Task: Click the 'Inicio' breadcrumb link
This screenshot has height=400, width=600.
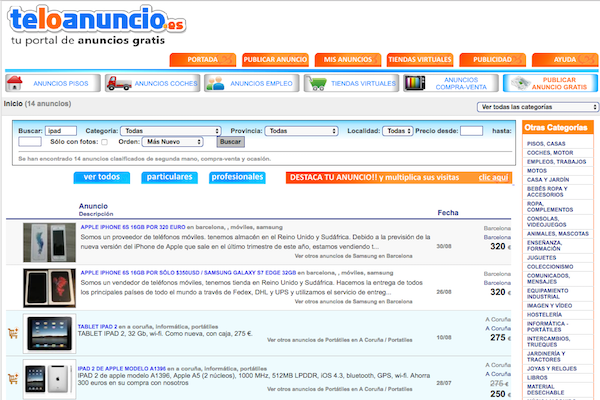Action: point(13,104)
